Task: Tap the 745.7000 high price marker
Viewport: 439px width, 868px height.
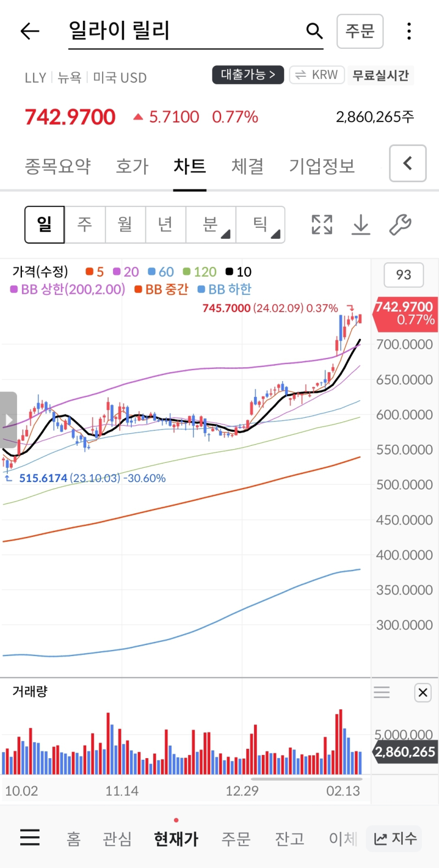Action: click(227, 308)
